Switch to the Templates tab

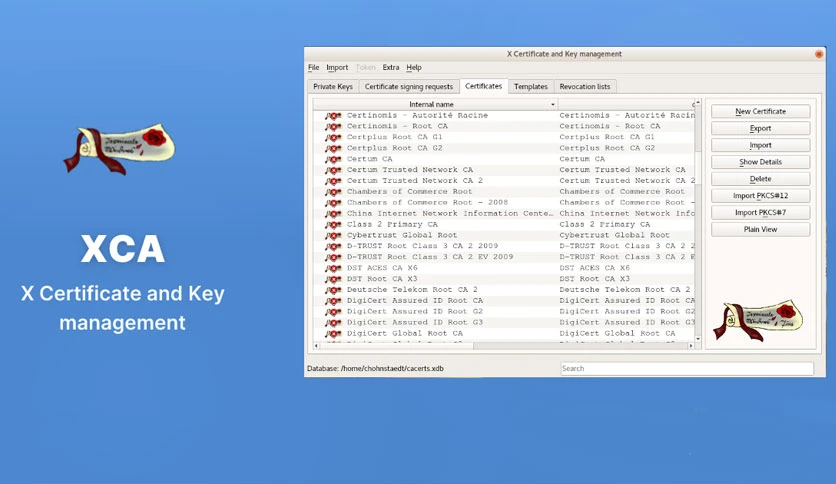point(530,86)
